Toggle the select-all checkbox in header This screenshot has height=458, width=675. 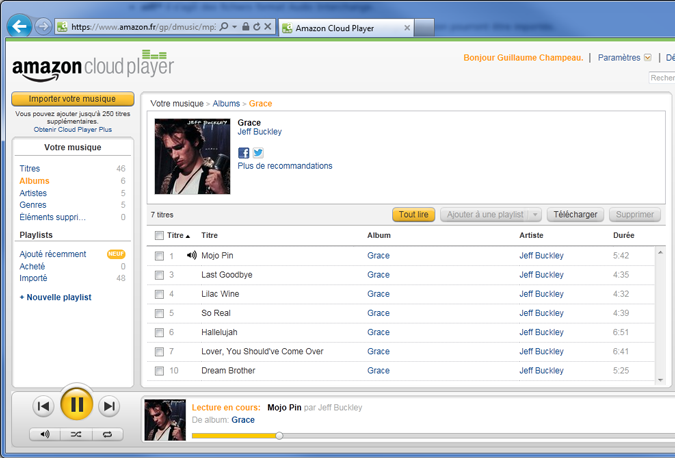pos(159,236)
